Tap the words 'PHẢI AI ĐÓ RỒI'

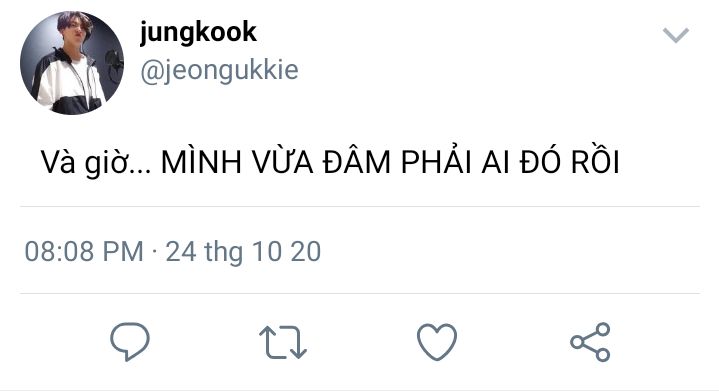coord(510,162)
